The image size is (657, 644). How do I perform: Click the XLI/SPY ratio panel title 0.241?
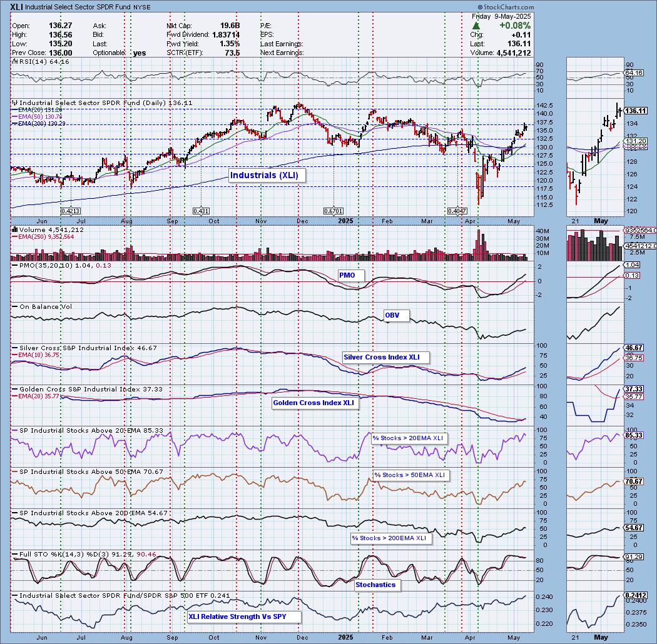pos(121,595)
